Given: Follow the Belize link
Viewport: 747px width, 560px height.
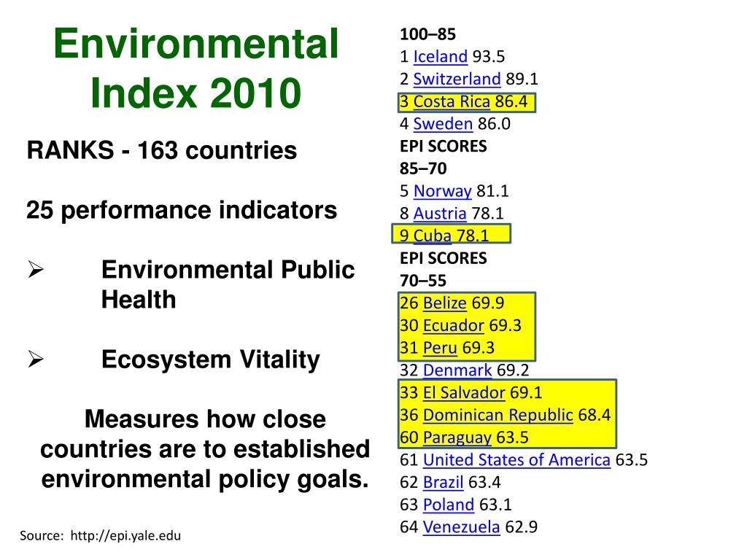Looking at the screenshot, I should (x=444, y=303).
